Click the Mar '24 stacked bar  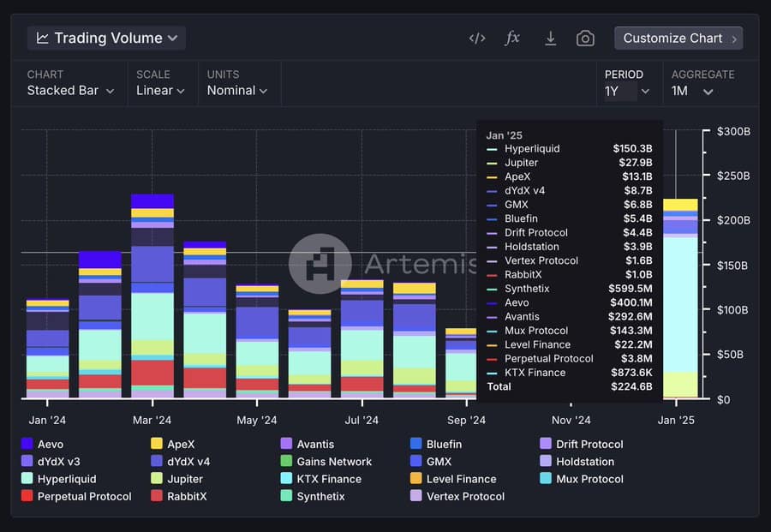click(x=152, y=300)
